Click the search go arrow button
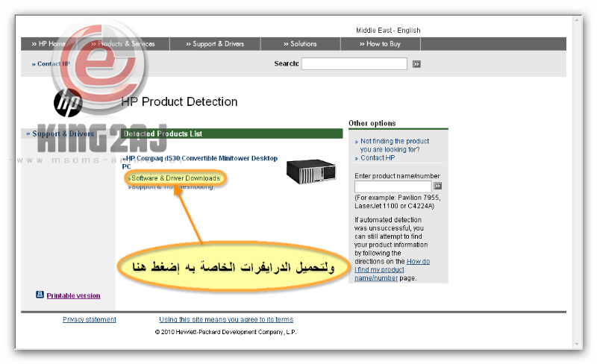Screen dimensions: 597x364 click(x=416, y=64)
